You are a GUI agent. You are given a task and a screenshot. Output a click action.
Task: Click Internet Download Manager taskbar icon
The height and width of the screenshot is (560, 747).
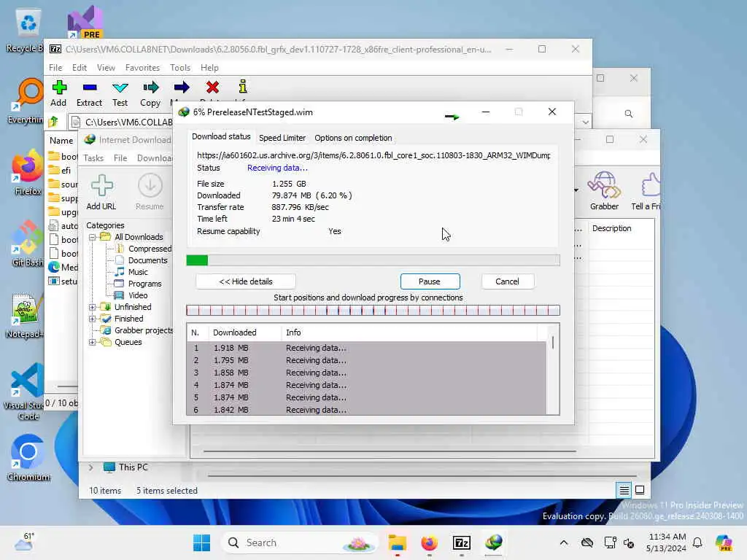(494, 542)
